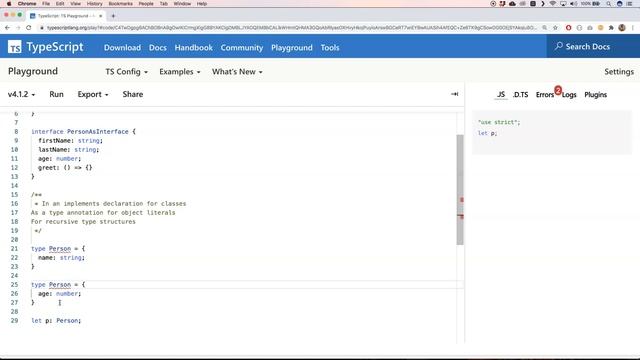Viewport: 640px width, 360px height.
Task: Reload the page with the refresh icon
Action: [29, 28]
